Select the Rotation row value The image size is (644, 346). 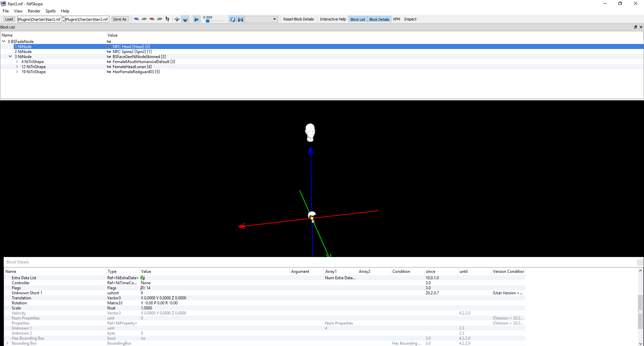[159, 303]
